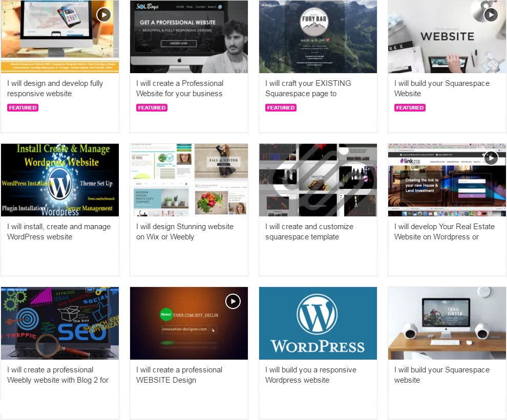Click FEATURED badge under EXISTING Squarespace gig
The width and height of the screenshot is (507, 420).
pos(281,107)
